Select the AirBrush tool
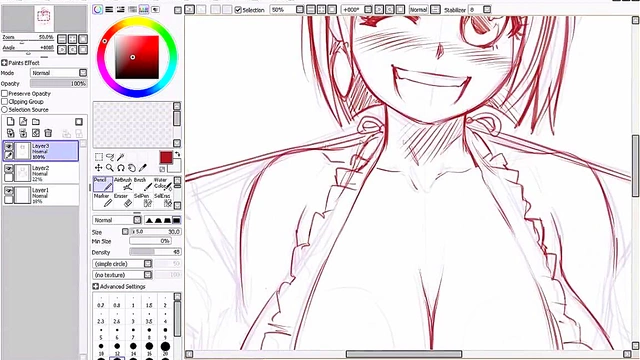Viewport: 640px width, 360px height. pyautogui.click(x=123, y=184)
